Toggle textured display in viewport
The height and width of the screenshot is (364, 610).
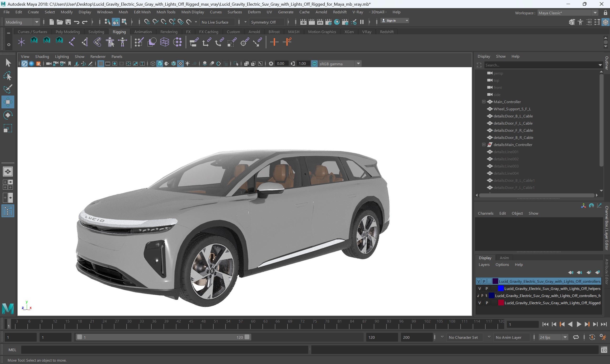pos(181,64)
